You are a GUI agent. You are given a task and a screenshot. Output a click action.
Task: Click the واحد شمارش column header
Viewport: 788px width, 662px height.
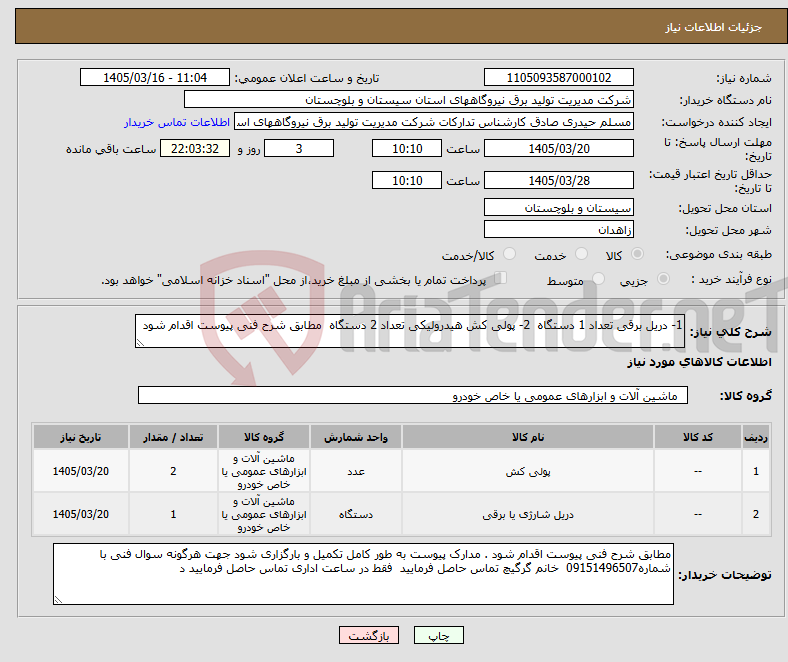[x=356, y=437]
